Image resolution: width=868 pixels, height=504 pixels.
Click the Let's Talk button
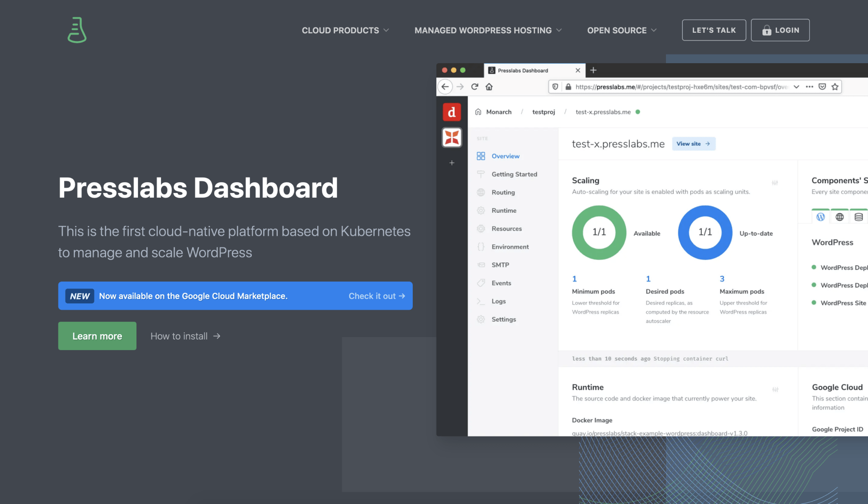click(x=714, y=30)
